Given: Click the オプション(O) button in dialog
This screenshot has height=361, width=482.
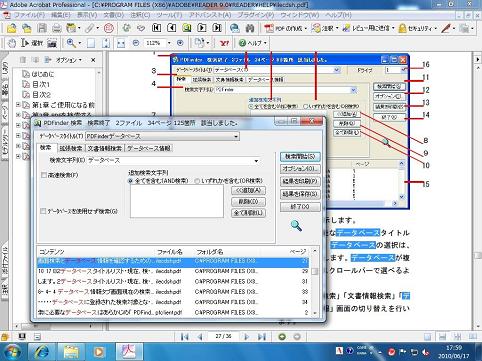Looking at the screenshot, I should (300, 169).
